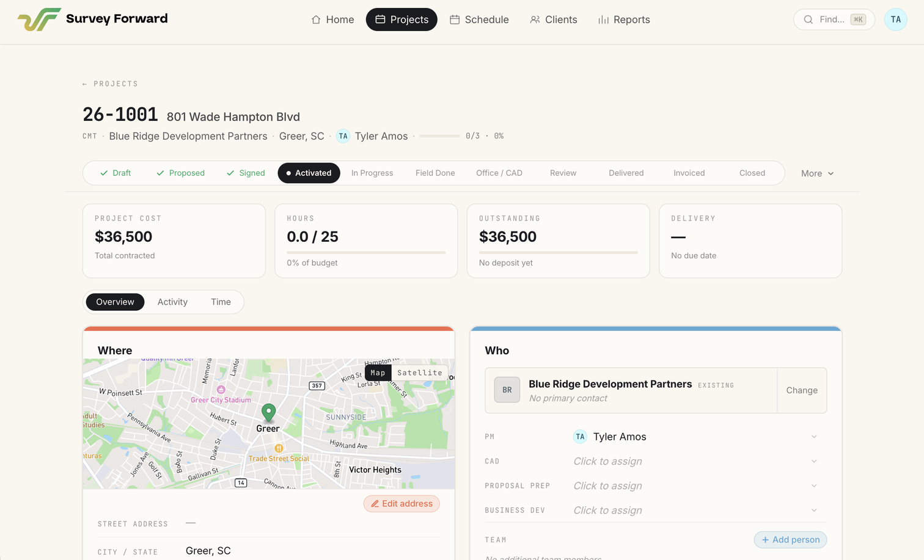Click the Add person button
The image size is (924, 560).
(790, 540)
